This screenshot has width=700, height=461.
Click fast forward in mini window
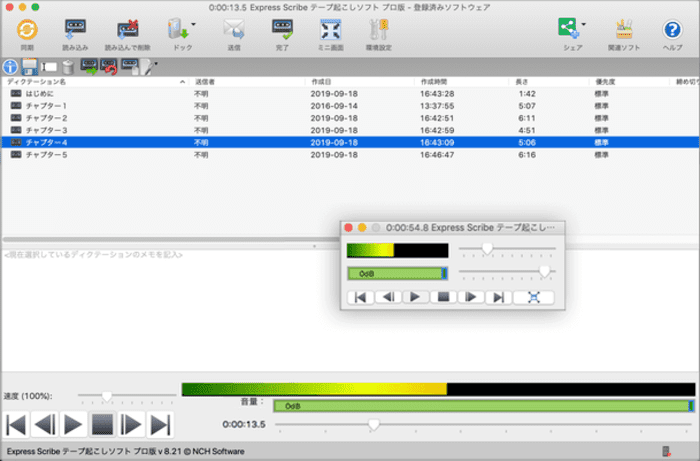click(471, 297)
